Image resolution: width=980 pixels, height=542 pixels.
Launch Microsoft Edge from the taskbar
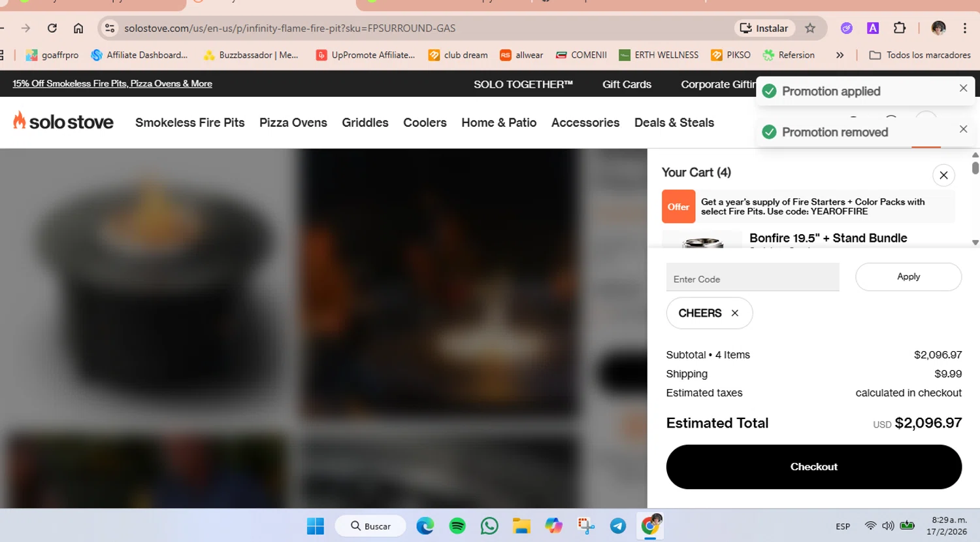point(425,526)
